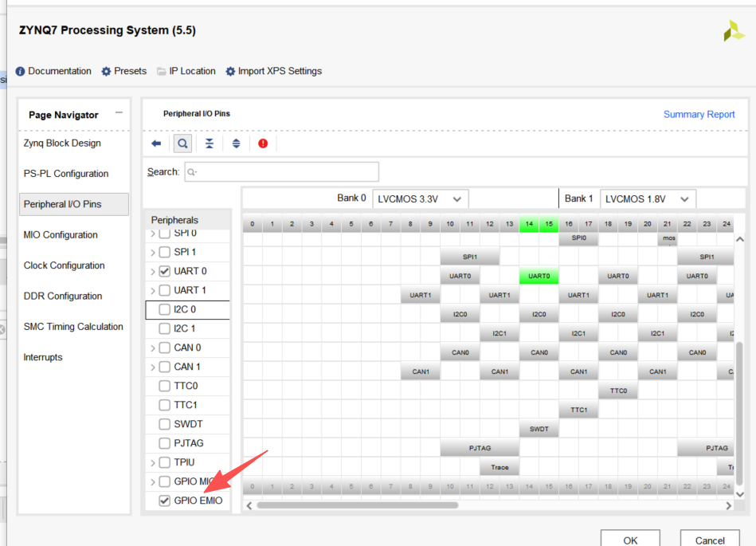Select the TTC1 pin assignment block

(578, 410)
